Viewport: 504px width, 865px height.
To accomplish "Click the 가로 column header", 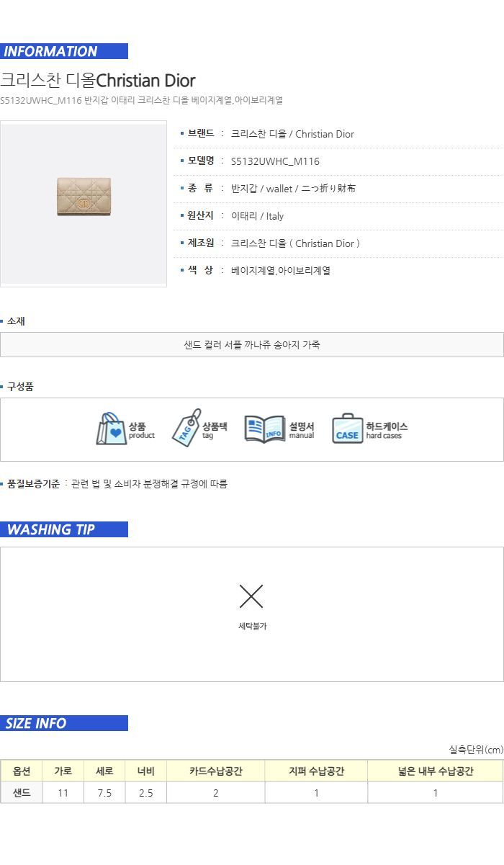I will pyautogui.click(x=63, y=771).
